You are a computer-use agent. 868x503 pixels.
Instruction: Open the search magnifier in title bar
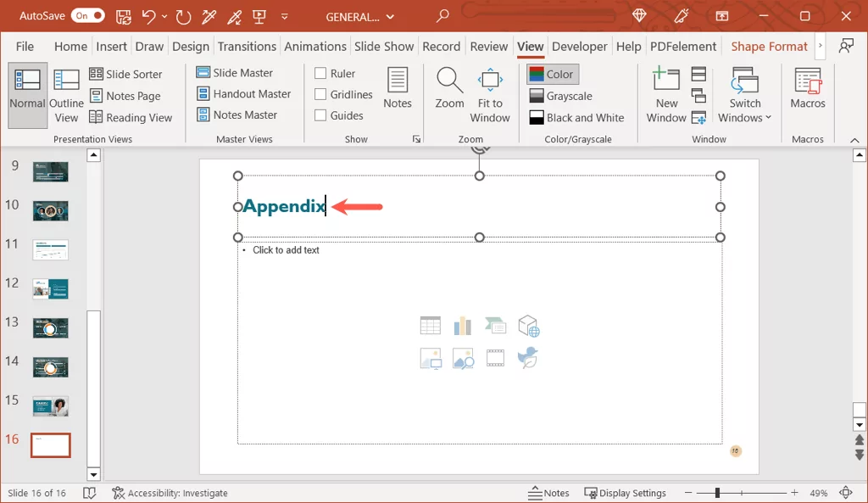pos(442,16)
